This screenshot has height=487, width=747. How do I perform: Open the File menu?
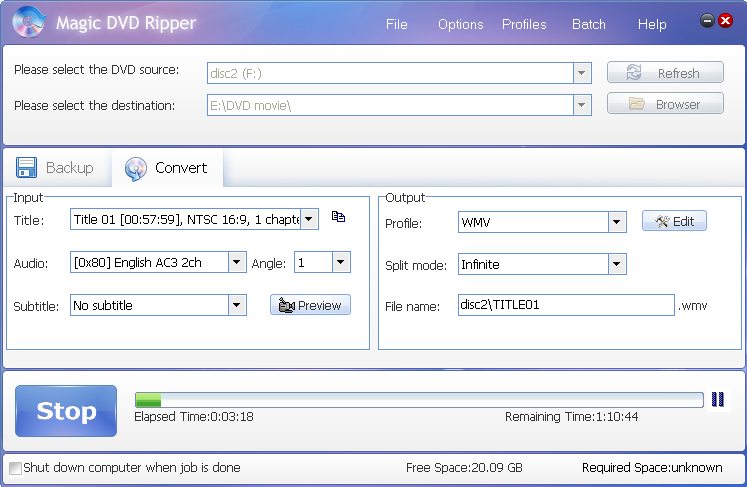pyautogui.click(x=396, y=24)
